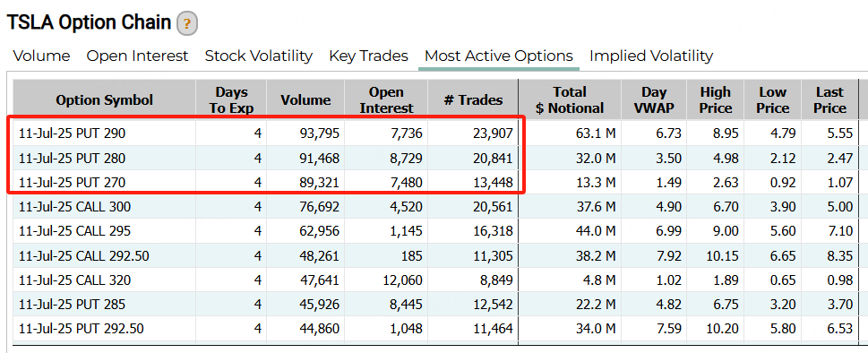The image size is (868, 353).
Task: Sort by Option Symbol column header
Action: [x=104, y=99]
